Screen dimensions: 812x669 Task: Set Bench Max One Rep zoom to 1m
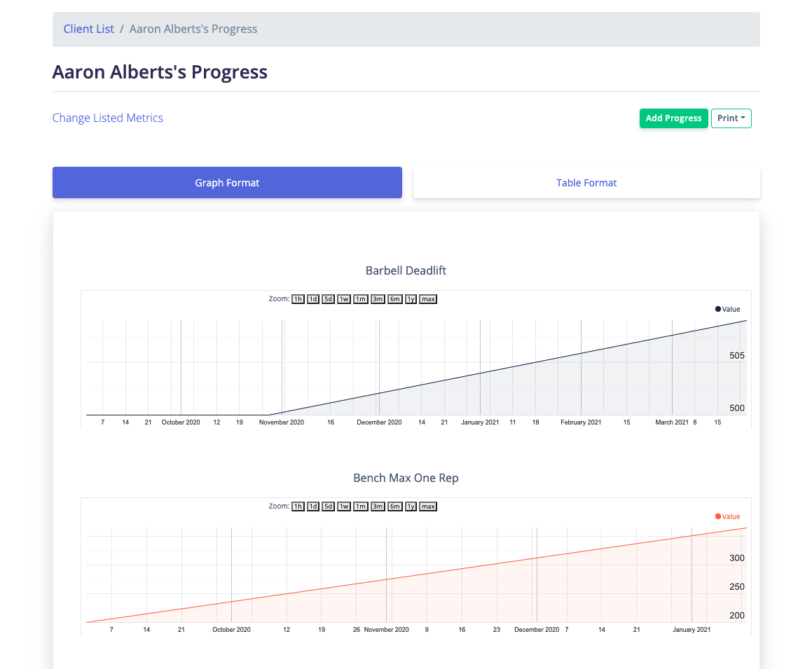pos(361,506)
